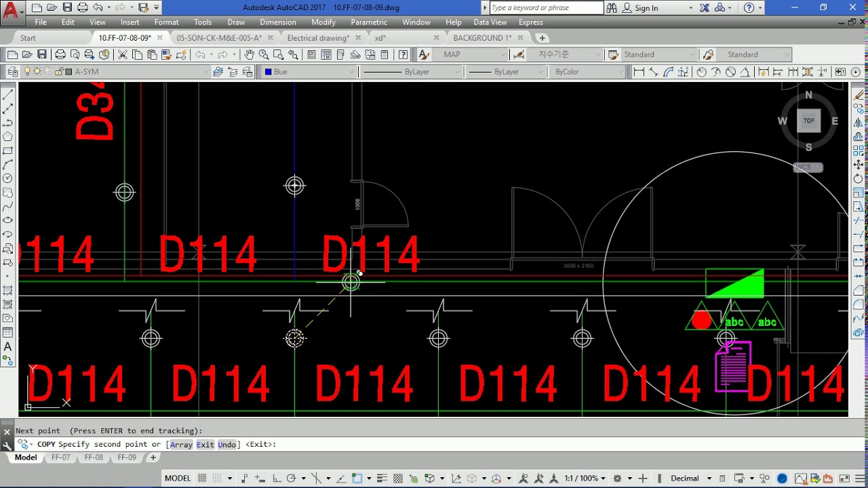
Task: Toggle the A-SYM layer lock icon
Action: point(59,71)
